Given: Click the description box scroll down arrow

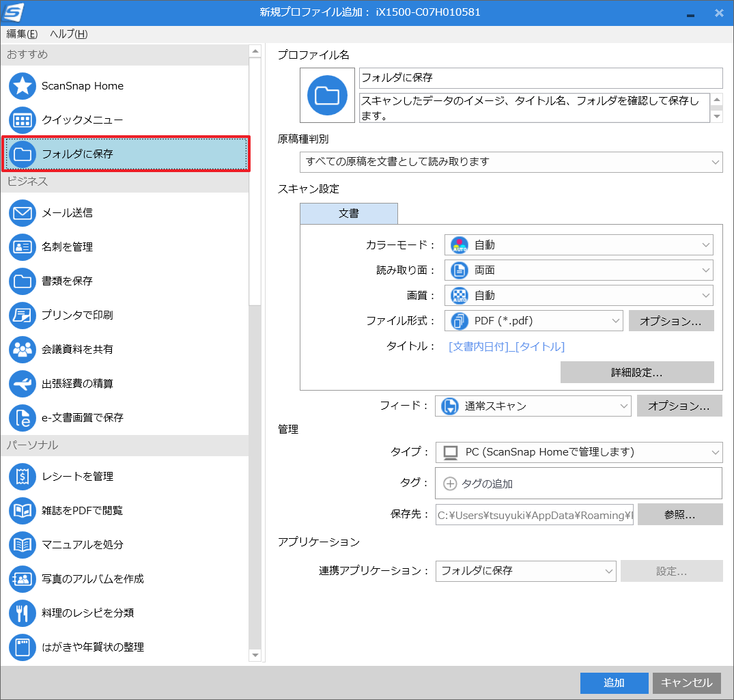Looking at the screenshot, I should pyautogui.click(x=717, y=116).
